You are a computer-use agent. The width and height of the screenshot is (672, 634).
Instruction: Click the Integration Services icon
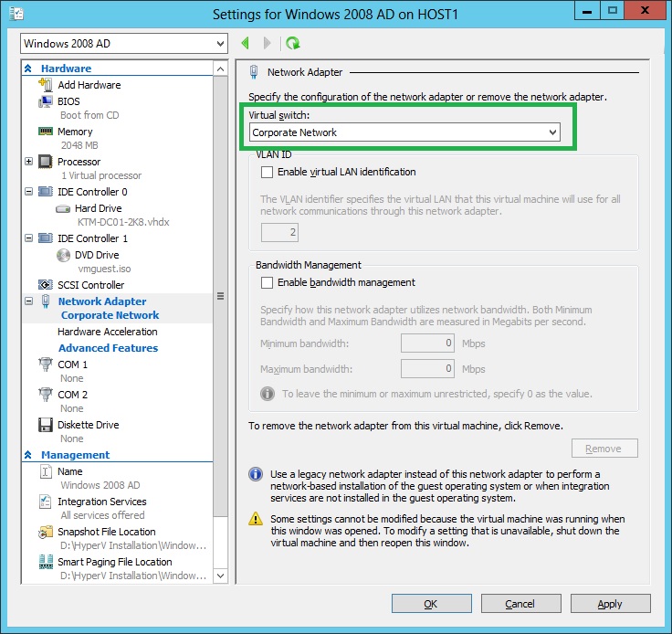pos(45,502)
